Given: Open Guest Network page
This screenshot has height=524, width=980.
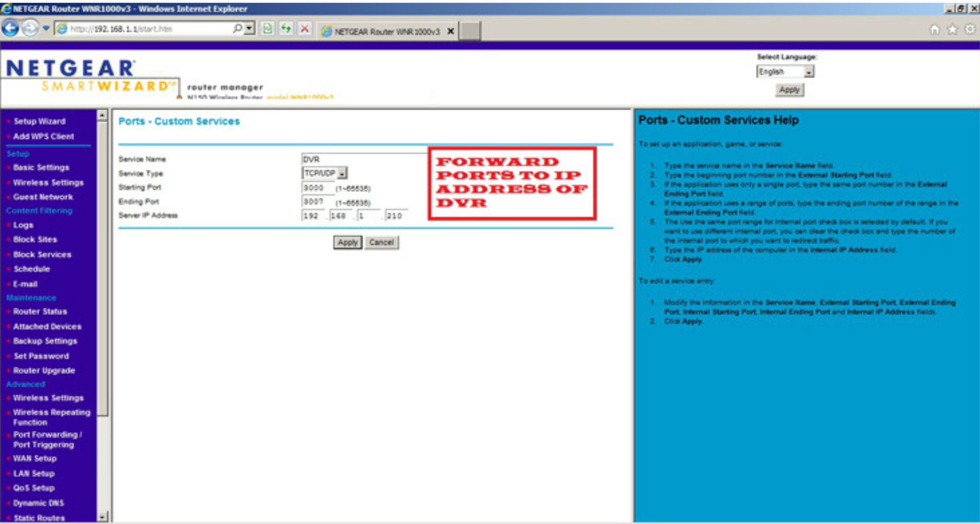Looking at the screenshot, I should click(43, 197).
